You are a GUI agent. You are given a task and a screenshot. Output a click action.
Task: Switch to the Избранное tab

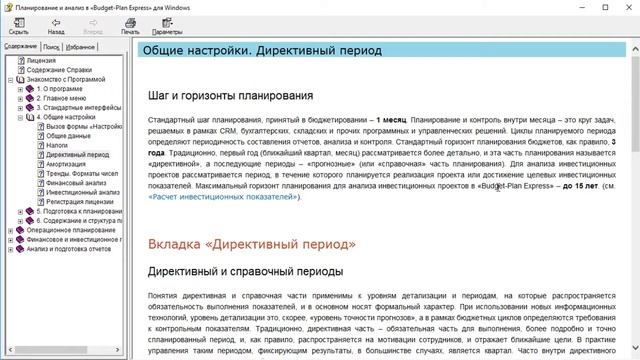click(x=80, y=47)
